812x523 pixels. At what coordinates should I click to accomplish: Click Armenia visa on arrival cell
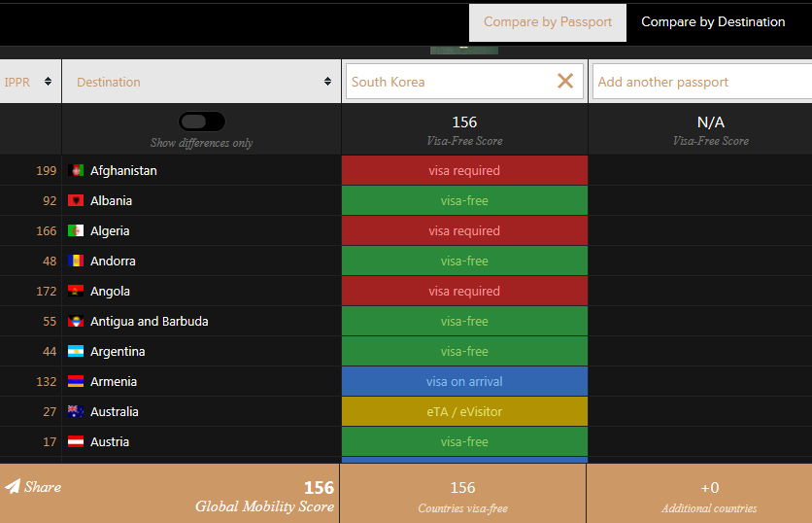464,381
